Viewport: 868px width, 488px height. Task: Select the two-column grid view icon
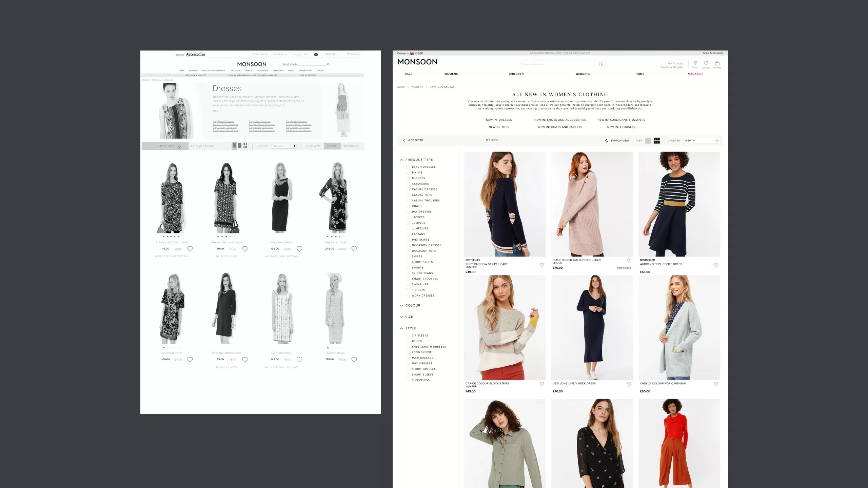tap(648, 141)
